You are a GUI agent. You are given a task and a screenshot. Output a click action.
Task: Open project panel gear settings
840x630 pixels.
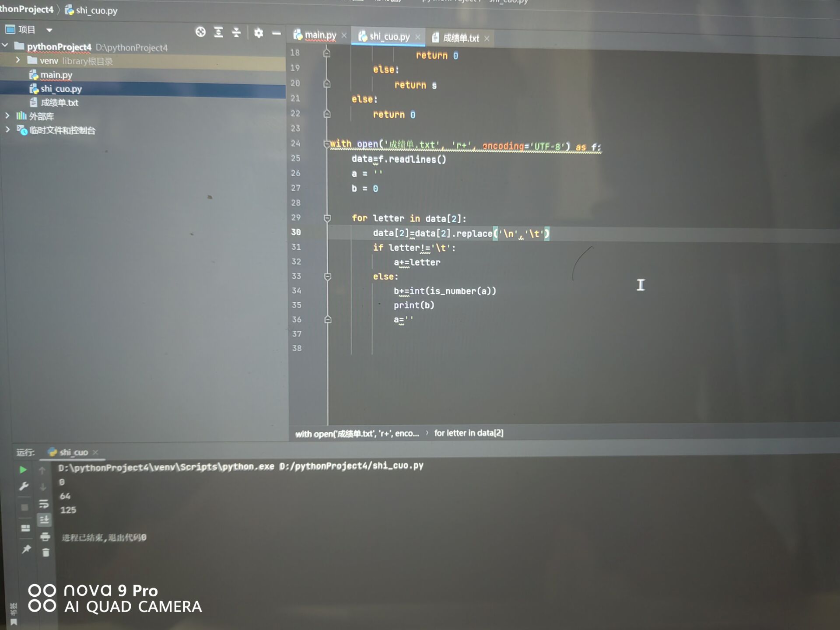click(x=259, y=33)
